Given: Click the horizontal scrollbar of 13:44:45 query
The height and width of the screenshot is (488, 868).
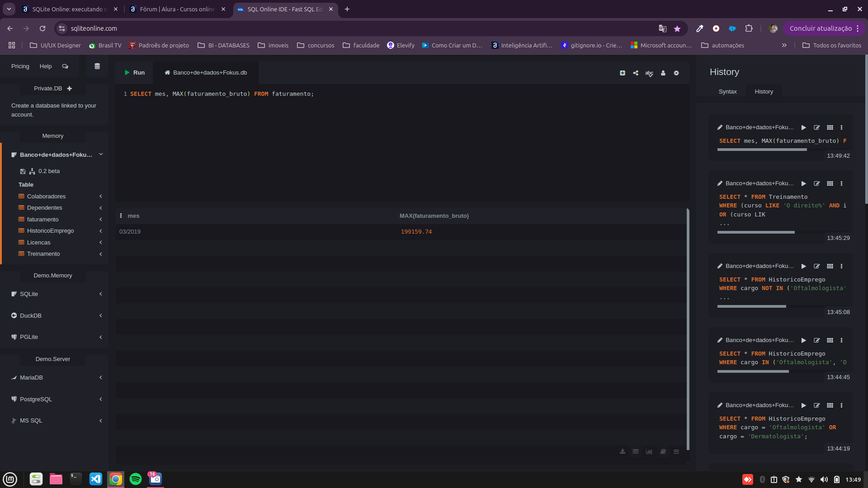Looking at the screenshot, I should 753,371.
